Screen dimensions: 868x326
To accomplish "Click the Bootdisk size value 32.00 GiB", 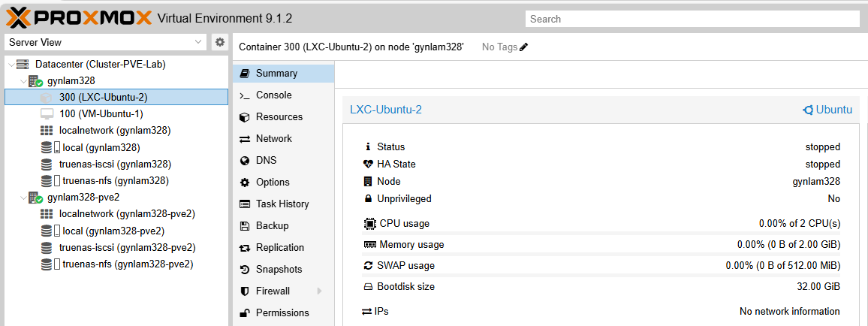I will [x=818, y=287].
